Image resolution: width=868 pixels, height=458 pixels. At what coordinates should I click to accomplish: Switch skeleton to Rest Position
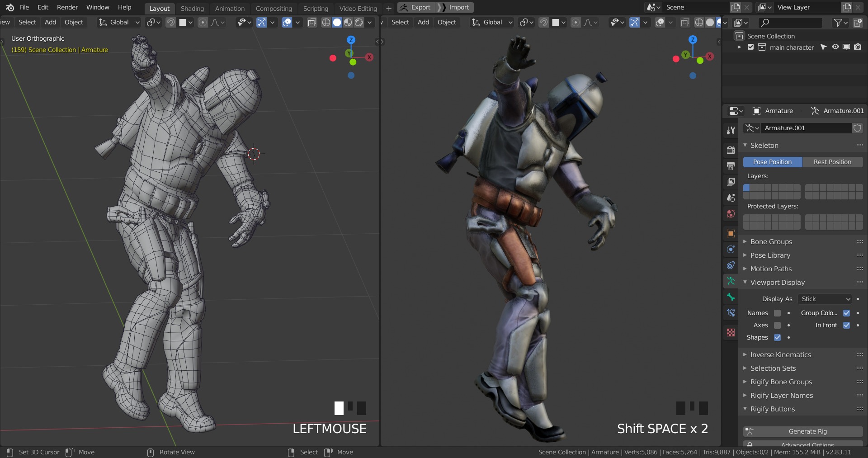(x=832, y=162)
